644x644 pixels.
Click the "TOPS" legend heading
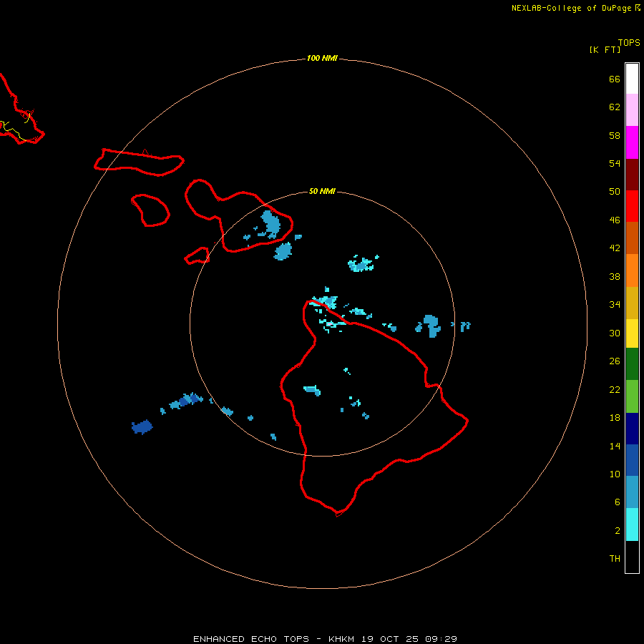click(x=629, y=43)
